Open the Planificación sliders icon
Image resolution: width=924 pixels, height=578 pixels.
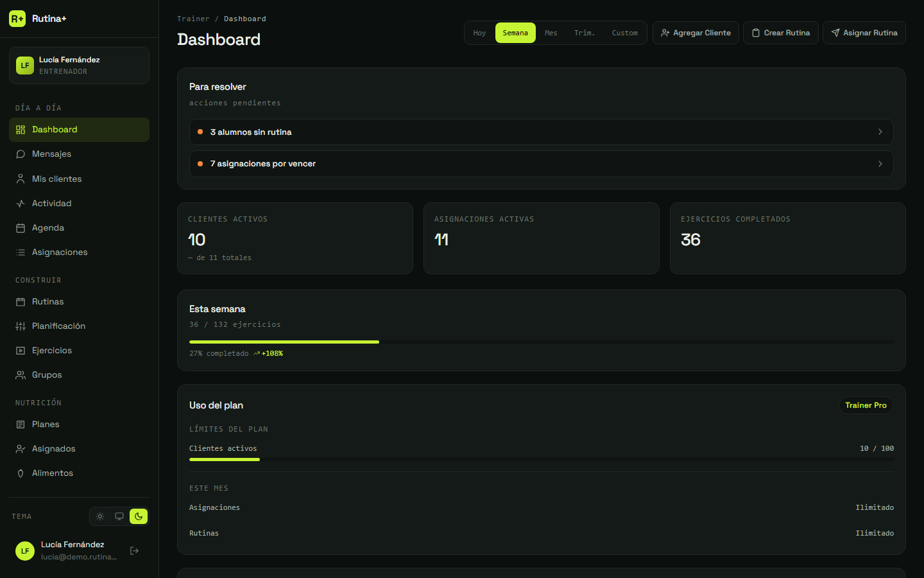(x=21, y=326)
